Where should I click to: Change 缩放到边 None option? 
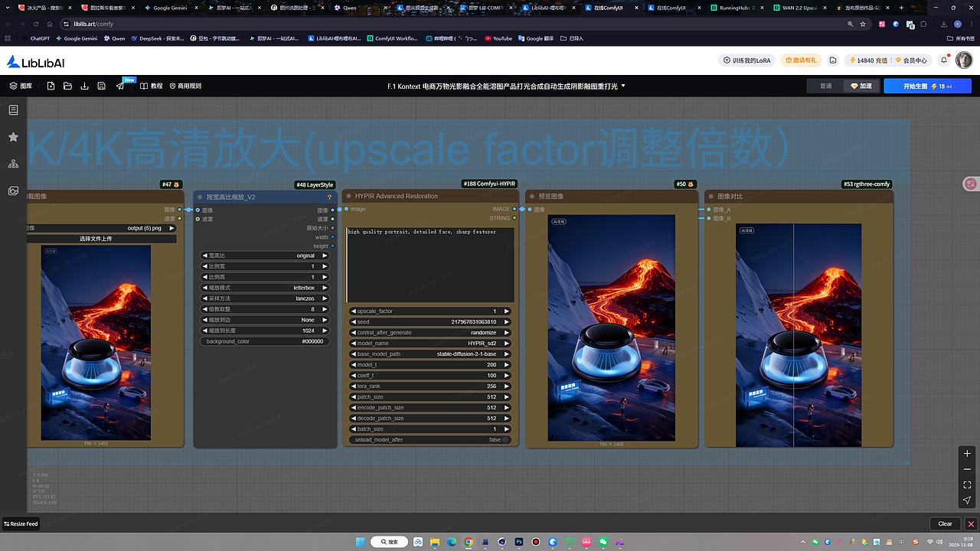point(265,320)
